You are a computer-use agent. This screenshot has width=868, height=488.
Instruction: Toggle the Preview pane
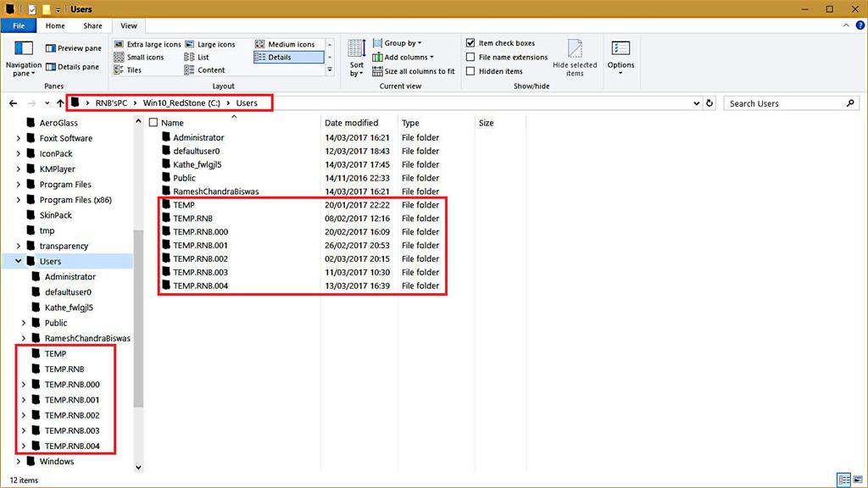tap(73, 48)
